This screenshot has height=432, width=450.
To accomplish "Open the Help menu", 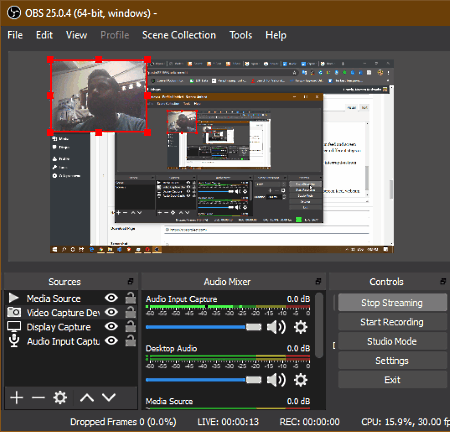I will pyautogui.click(x=276, y=35).
